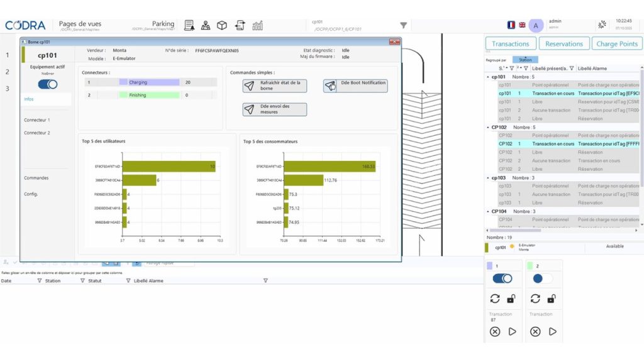
Task: Switch language with the French flag
Action: pyautogui.click(x=511, y=25)
